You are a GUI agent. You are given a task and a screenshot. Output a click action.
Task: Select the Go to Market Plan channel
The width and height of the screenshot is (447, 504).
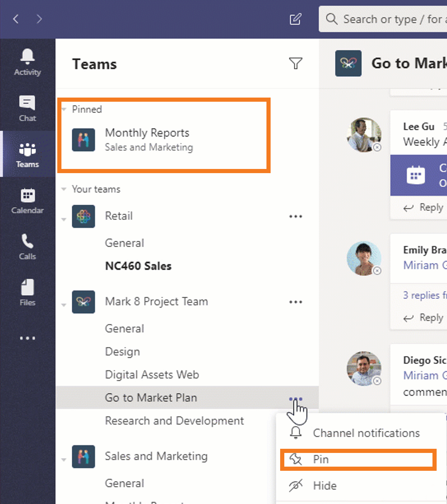point(151,398)
